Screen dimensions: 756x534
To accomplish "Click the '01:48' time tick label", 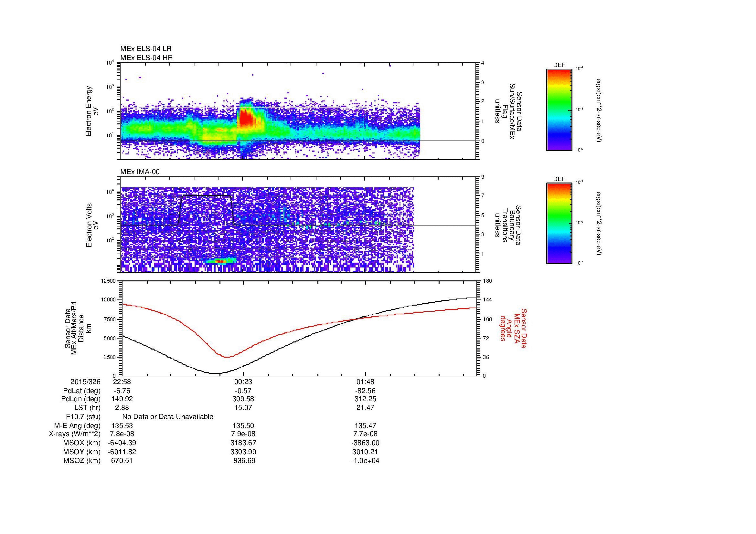I will tap(365, 382).
